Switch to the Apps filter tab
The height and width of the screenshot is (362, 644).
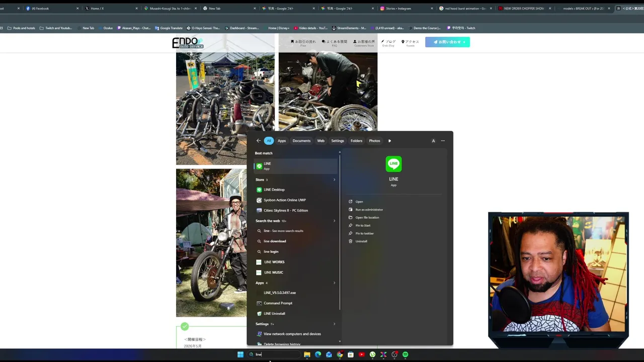282,141
